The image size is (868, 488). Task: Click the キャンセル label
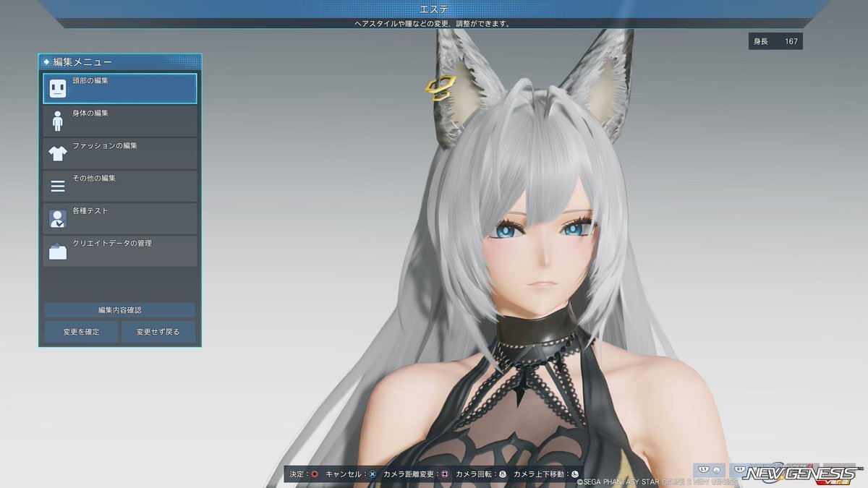[x=345, y=474]
